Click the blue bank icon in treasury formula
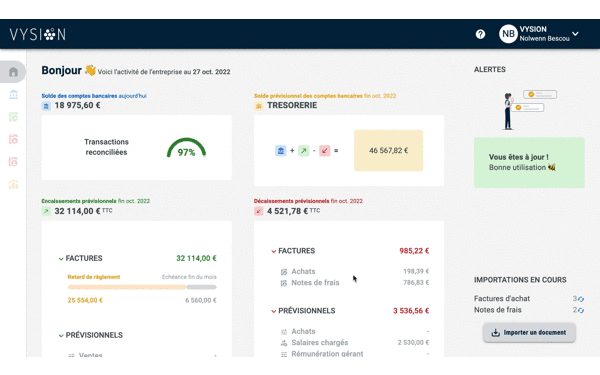 tap(280, 150)
